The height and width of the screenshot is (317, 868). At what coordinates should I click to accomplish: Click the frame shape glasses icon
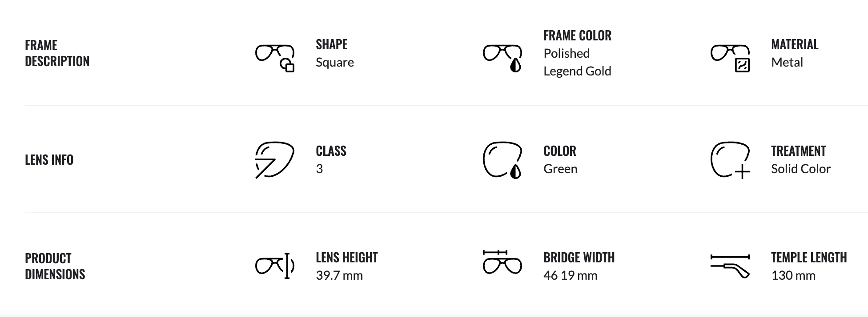(275, 58)
